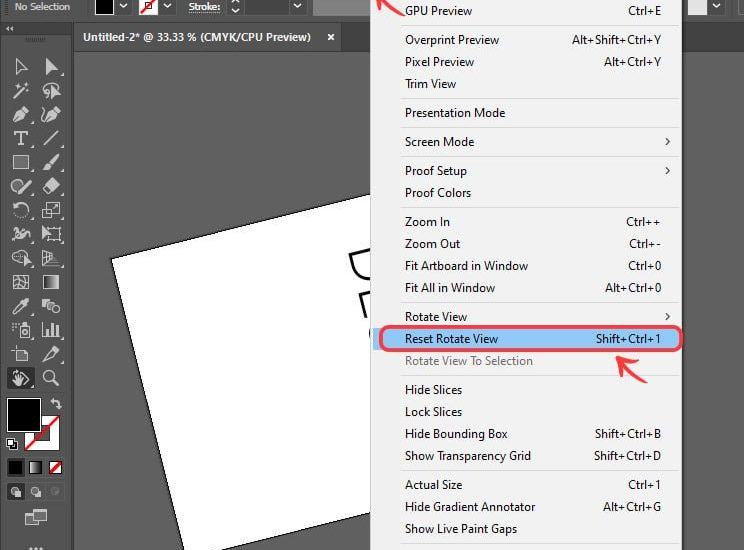Select the Magic Wand tool
The image size is (744, 550).
(21, 90)
